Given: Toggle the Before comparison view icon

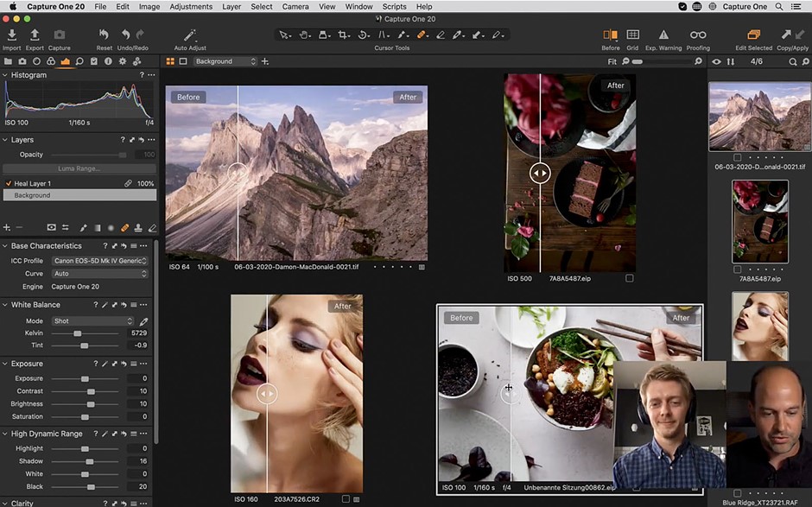Looking at the screenshot, I should [x=610, y=35].
